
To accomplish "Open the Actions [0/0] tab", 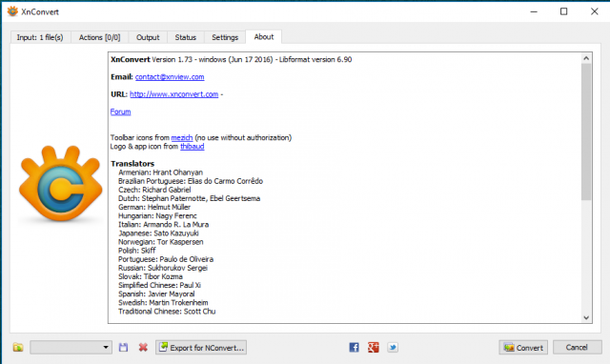I will [99, 37].
